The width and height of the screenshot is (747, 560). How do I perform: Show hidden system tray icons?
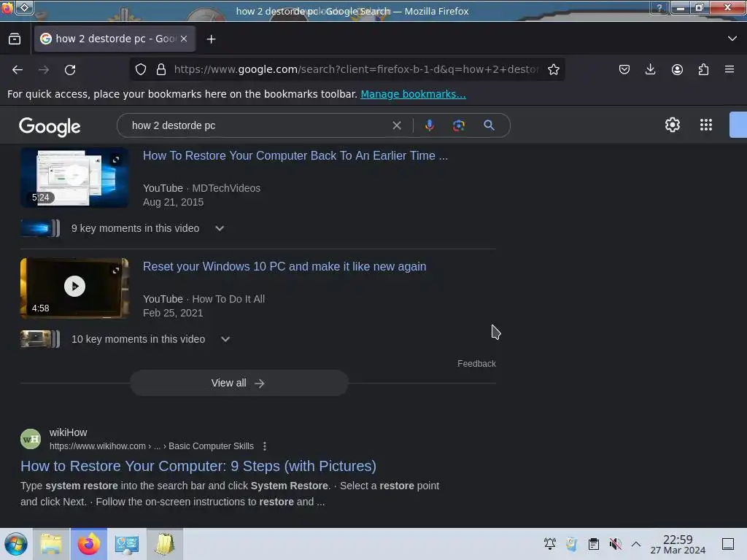click(636, 544)
